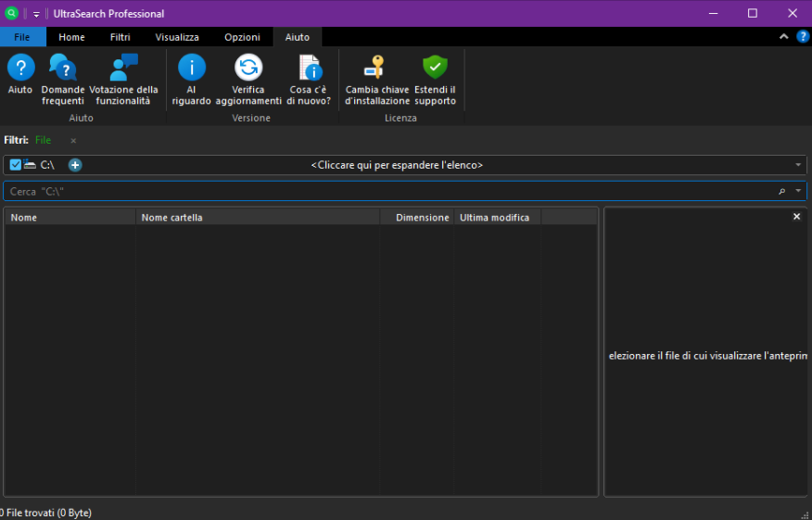Screen dimensions: 812x520
Task: Open Cosa c'è di nuovo
Action: point(309,79)
